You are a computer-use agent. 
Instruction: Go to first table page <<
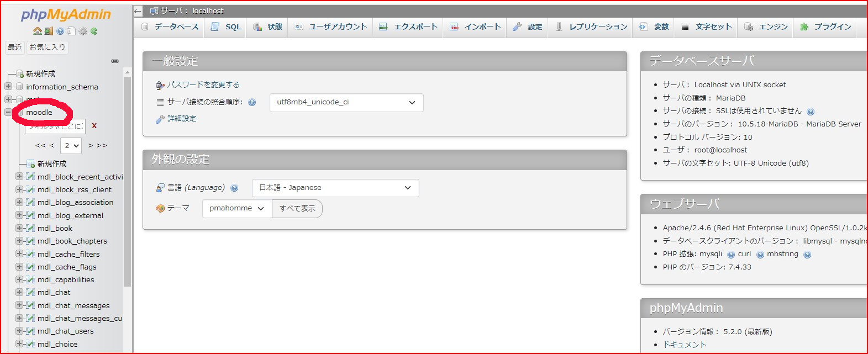click(x=40, y=146)
